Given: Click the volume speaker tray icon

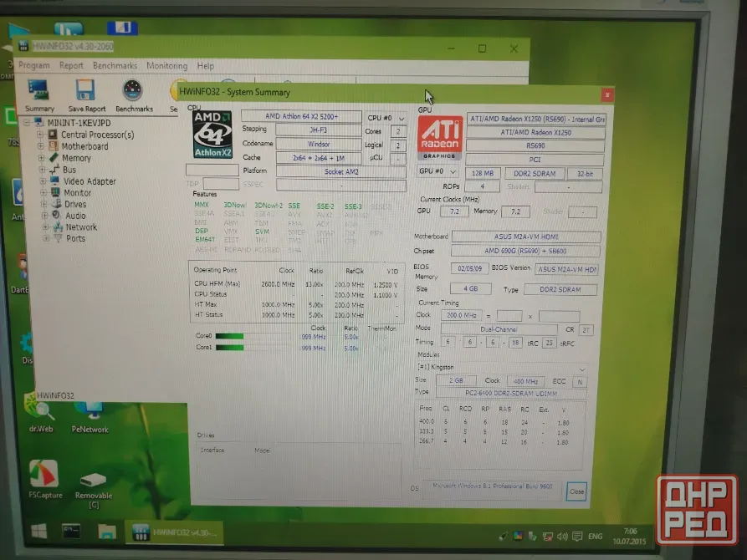Looking at the screenshot, I should pyautogui.click(x=562, y=537).
